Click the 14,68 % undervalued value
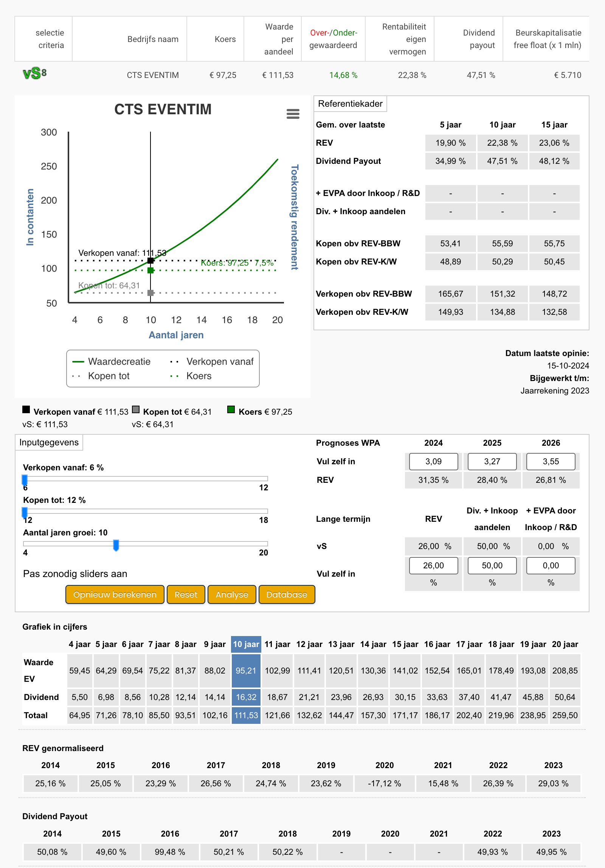The image size is (605, 868). tap(343, 75)
